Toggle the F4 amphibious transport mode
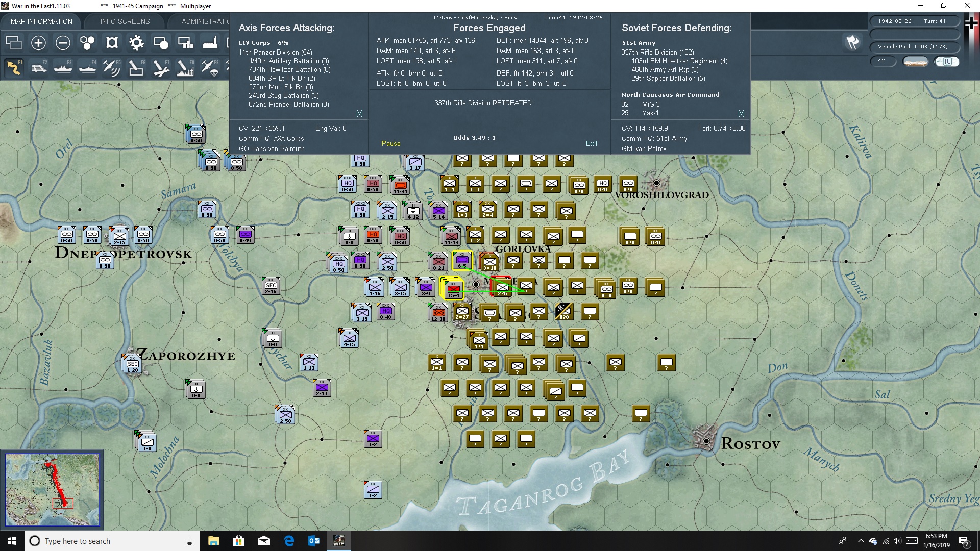 pos(88,67)
